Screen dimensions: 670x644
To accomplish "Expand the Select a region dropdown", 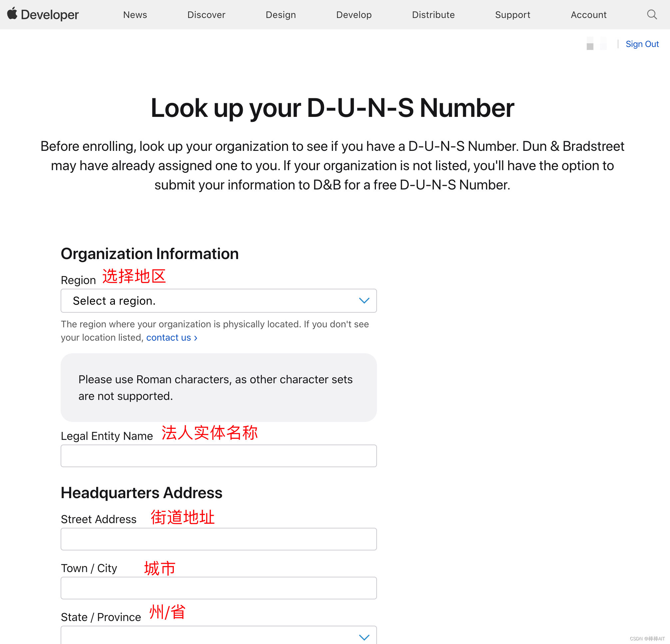I will (x=205, y=301).
